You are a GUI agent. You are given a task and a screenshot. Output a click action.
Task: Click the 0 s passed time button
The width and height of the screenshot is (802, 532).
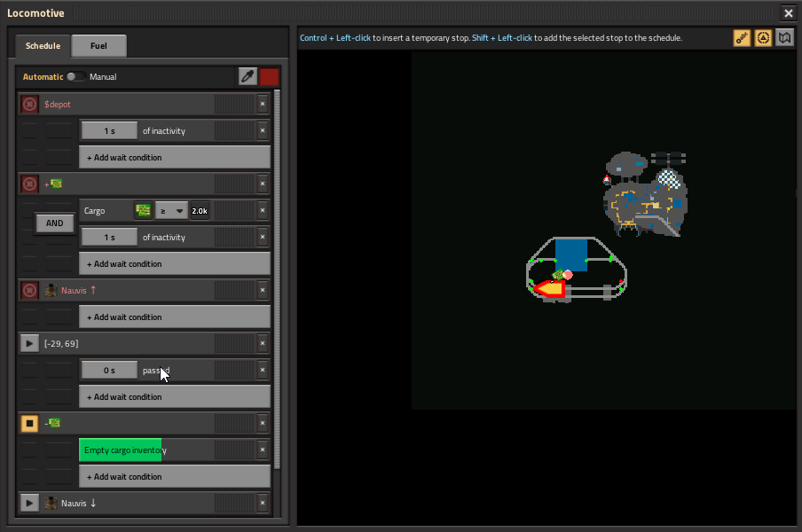click(109, 370)
